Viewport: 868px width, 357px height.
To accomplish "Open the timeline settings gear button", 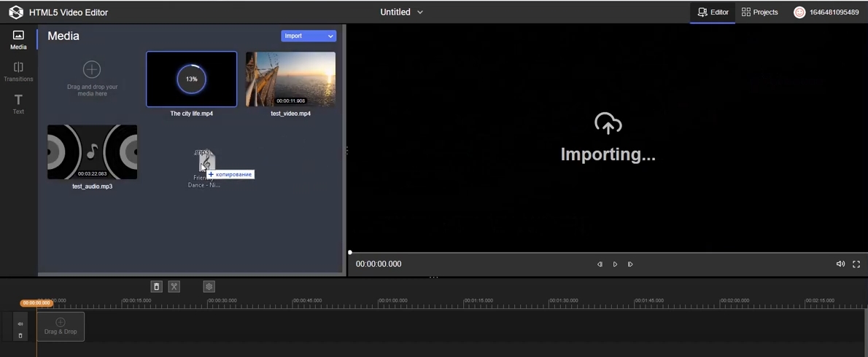I will point(209,286).
